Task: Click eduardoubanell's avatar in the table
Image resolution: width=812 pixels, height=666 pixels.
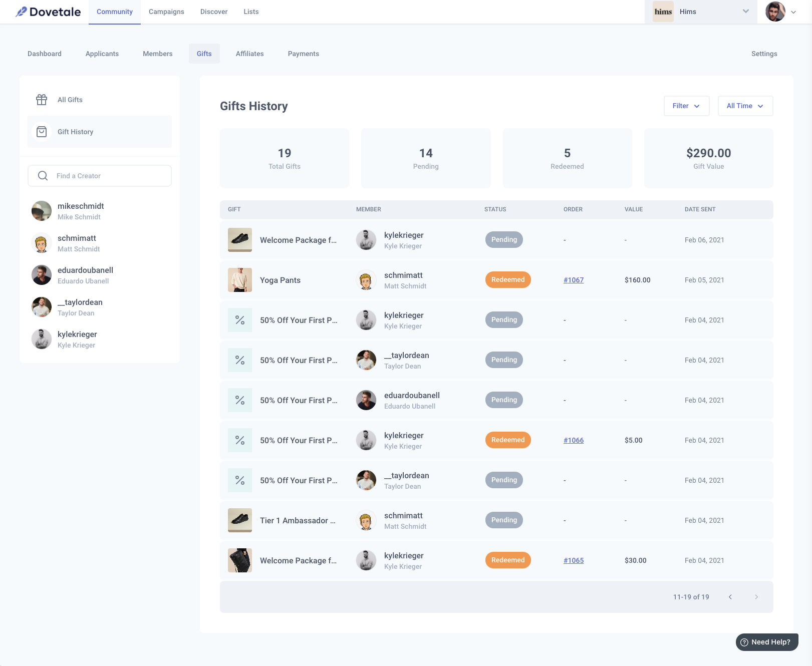Action: (366, 400)
